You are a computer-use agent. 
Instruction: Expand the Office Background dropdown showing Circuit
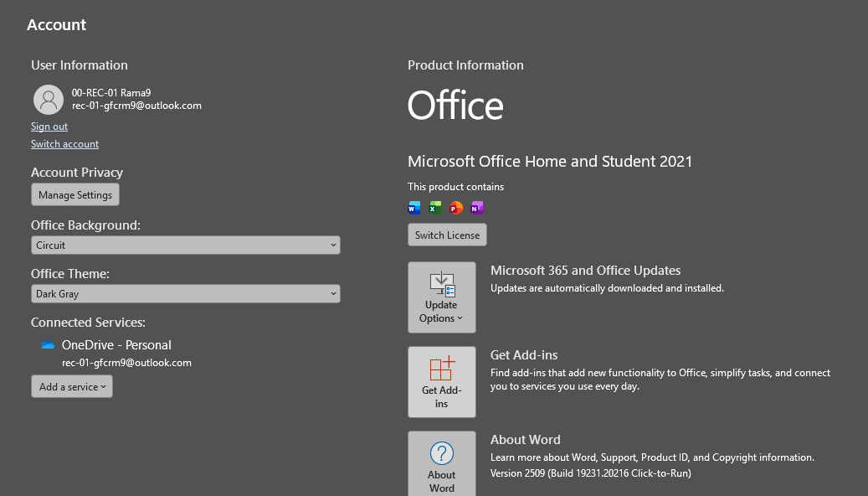tap(186, 245)
